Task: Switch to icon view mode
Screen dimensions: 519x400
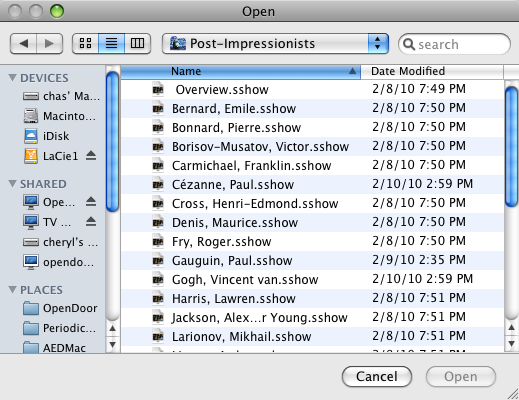Action: [x=85, y=43]
